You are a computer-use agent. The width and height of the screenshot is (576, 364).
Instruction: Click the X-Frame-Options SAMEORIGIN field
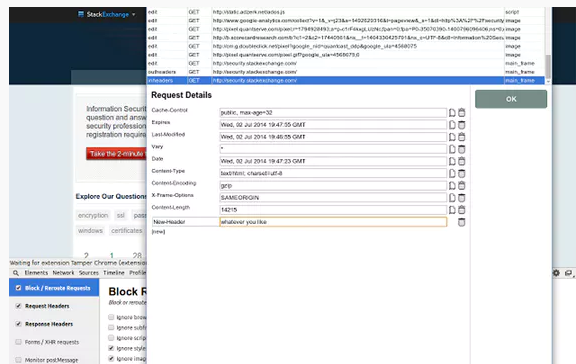tap(333, 198)
